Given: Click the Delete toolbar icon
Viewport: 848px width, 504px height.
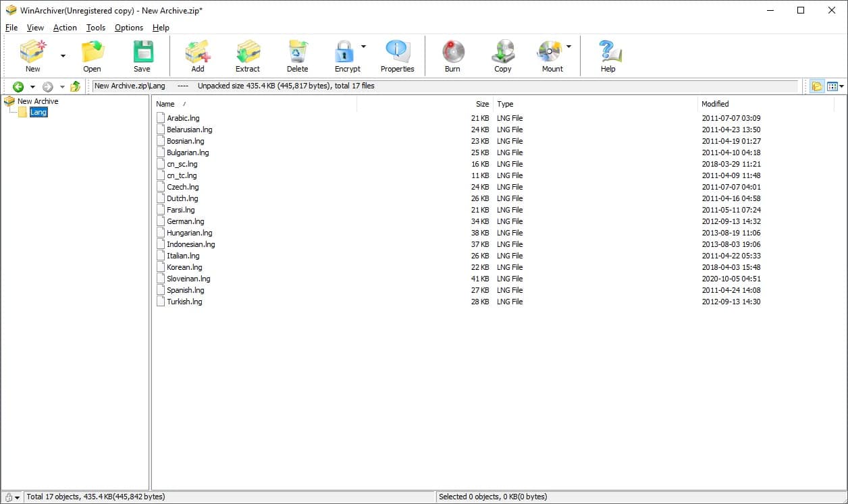Looking at the screenshot, I should 297,52.
